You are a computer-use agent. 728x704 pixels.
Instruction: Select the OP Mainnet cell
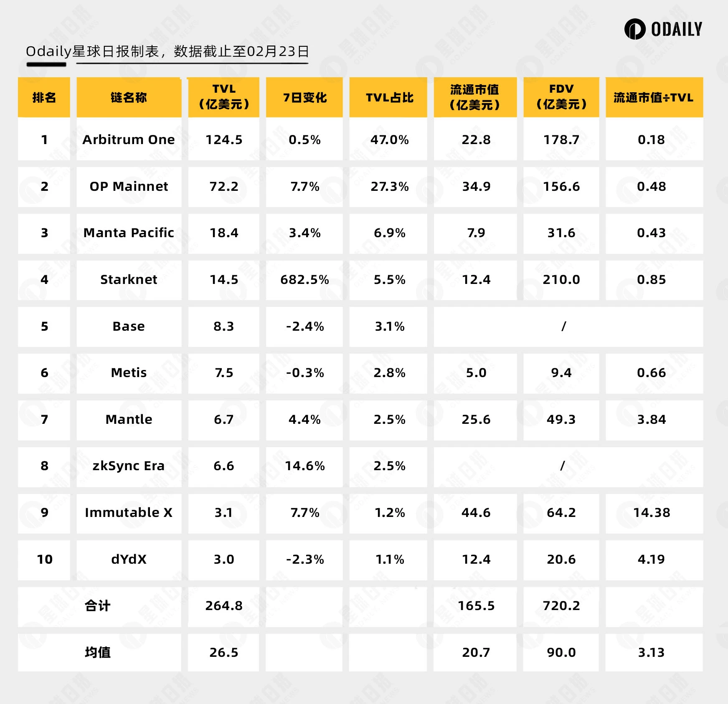[129, 186]
